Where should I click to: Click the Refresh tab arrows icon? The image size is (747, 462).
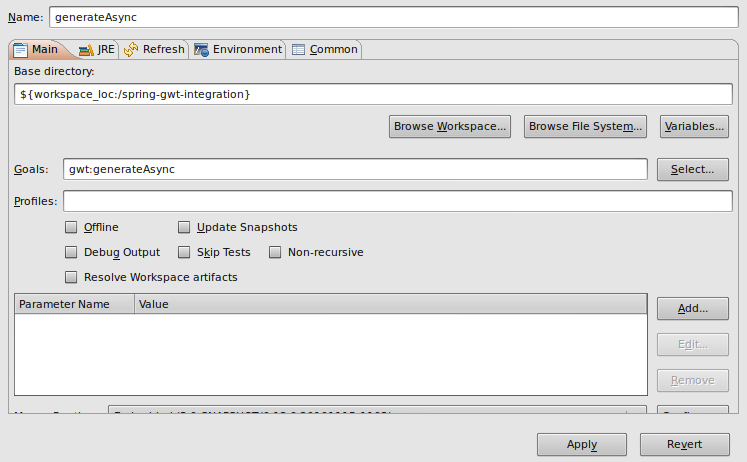[x=131, y=50]
